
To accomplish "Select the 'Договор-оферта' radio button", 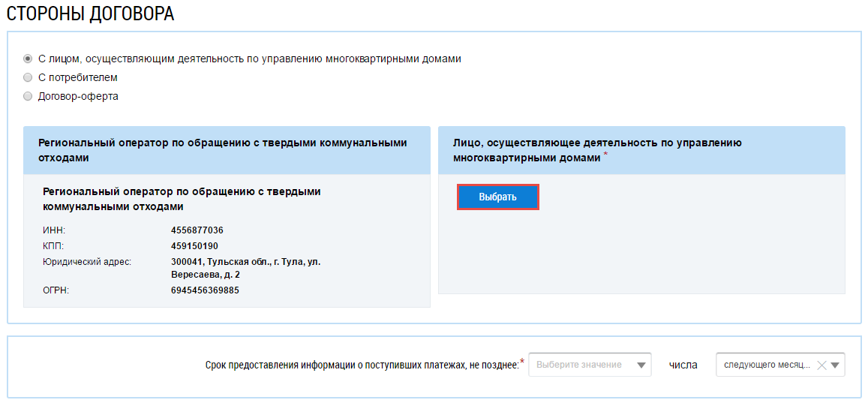I will point(28,96).
